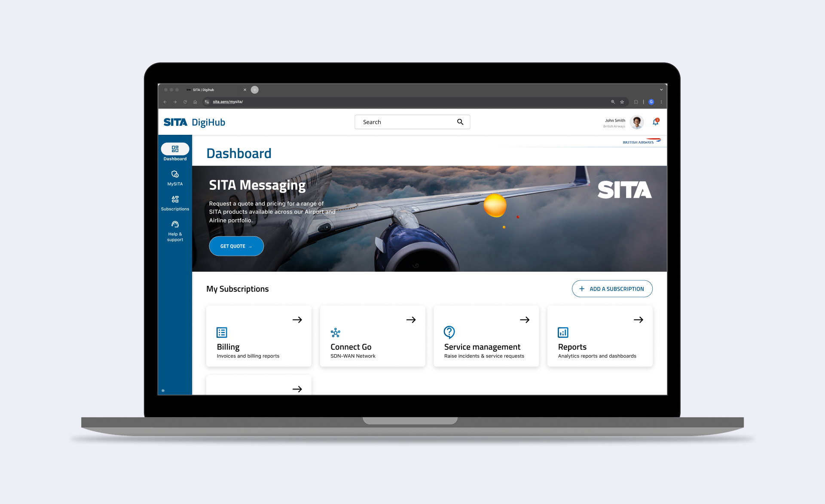825x504 pixels.
Task: Click the search magnifier icon
Action: [460, 122]
